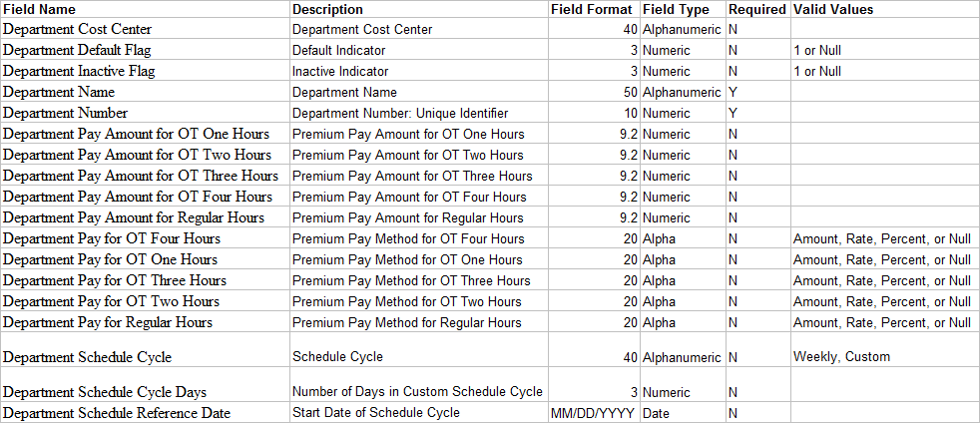
Task: Select the Field Type header cell
Action: (676, 9)
